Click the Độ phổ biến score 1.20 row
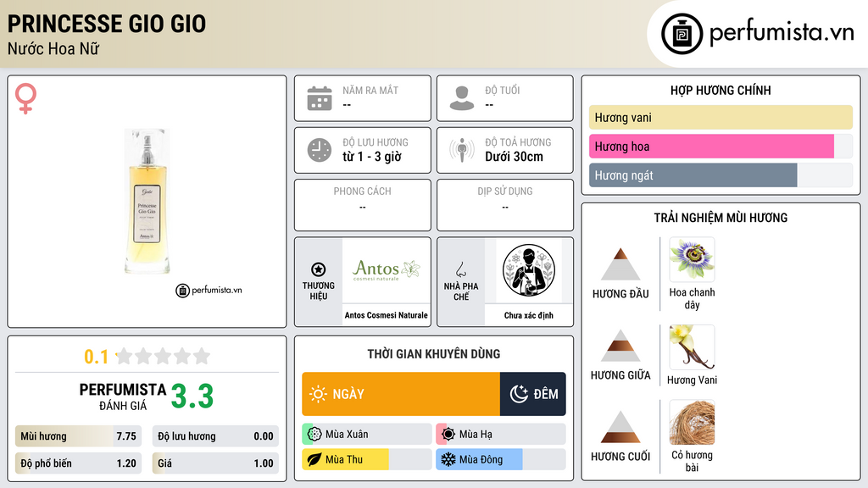The image size is (868, 488). click(x=78, y=463)
